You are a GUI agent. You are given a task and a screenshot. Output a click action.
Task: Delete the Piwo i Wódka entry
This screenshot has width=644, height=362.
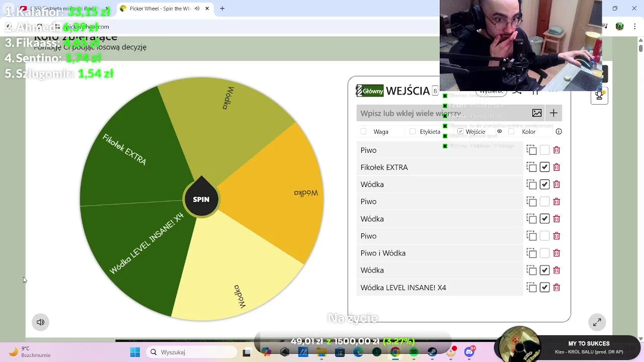556,253
